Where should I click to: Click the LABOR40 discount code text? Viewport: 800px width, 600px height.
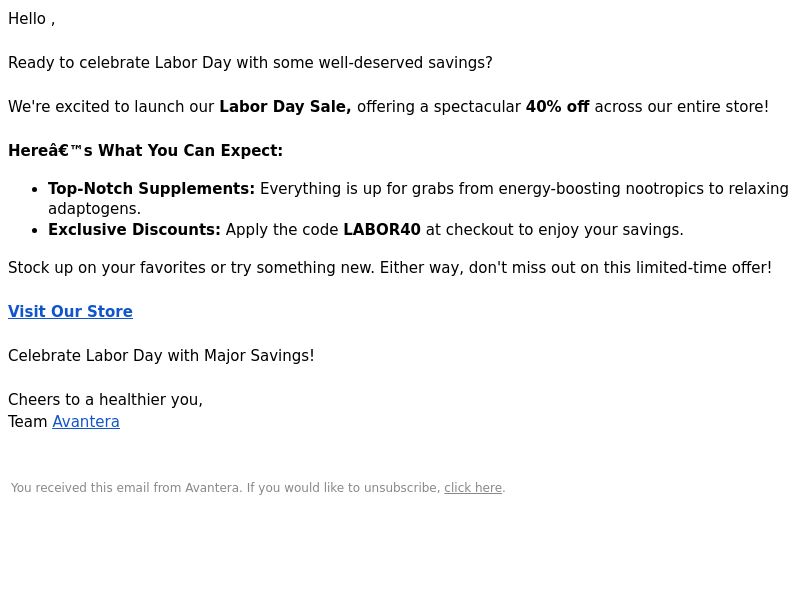[382, 230]
